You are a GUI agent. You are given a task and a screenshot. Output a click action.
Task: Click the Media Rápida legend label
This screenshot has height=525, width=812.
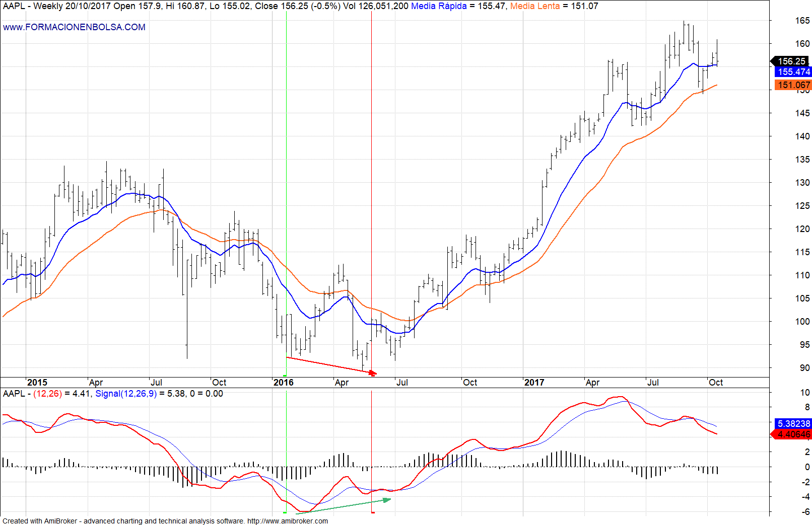click(x=439, y=6)
